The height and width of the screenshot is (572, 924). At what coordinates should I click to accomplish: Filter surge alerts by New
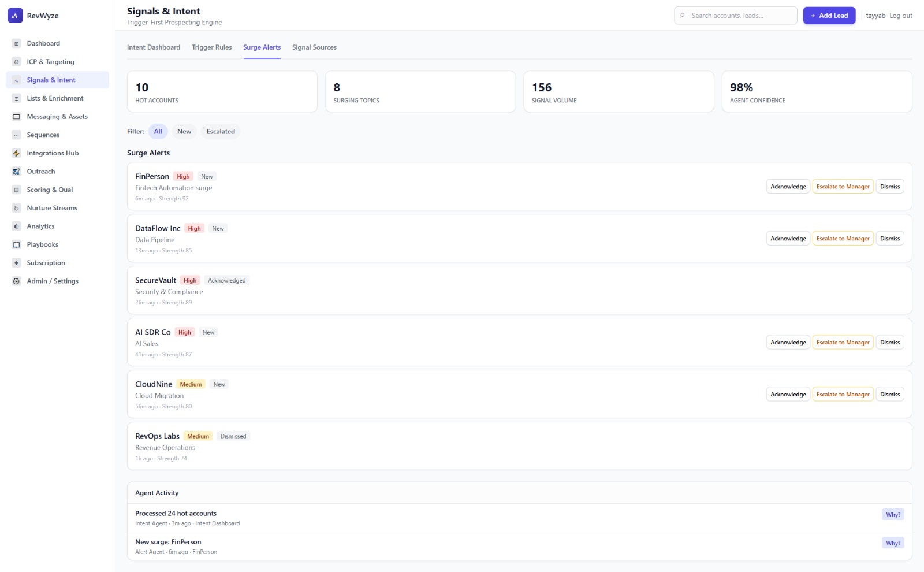[184, 132]
